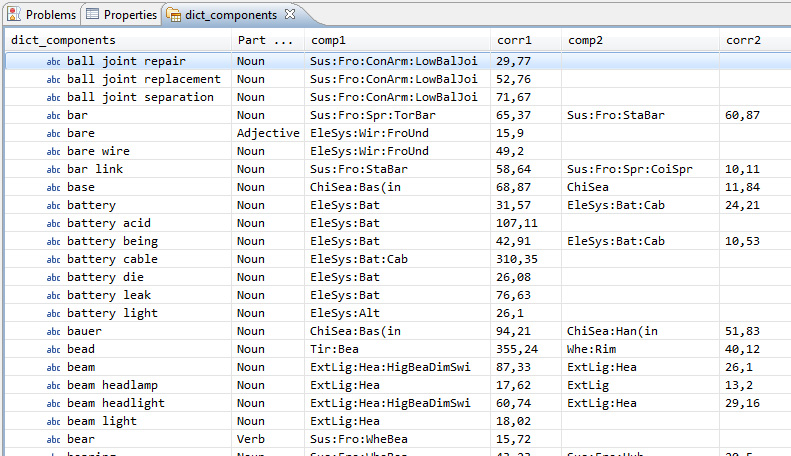This screenshot has height=456, width=791.
Task: Click abc icon beside ball joint repair
Action: (53, 61)
